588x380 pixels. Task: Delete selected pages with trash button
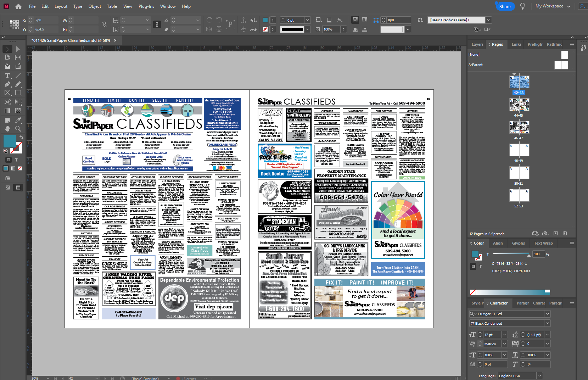click(x=565, y=234)
